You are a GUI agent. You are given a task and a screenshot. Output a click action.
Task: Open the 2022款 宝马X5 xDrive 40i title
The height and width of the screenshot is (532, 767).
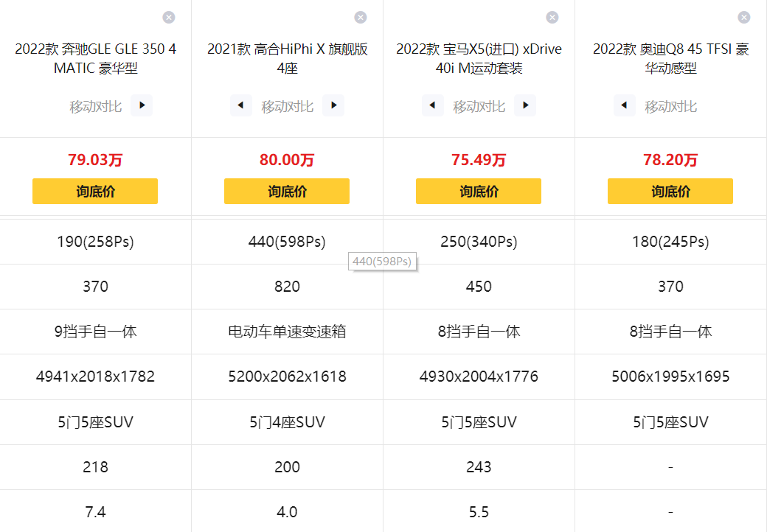pyautogui.click(x=479, y=59)
